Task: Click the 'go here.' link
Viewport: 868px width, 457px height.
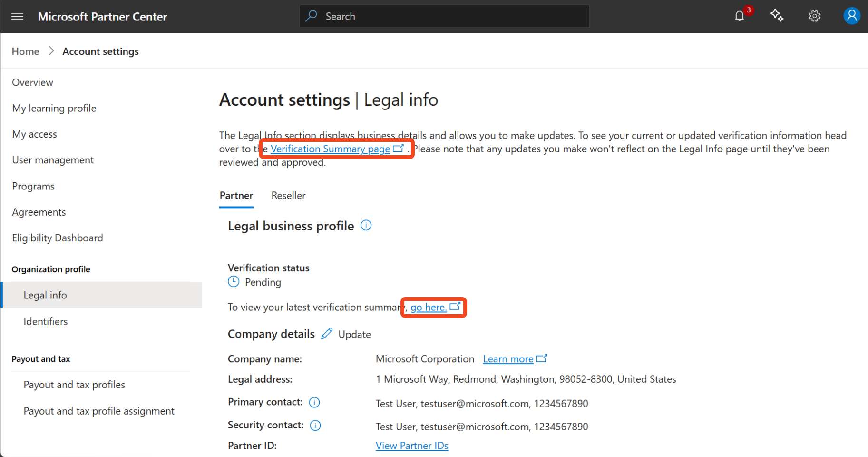Action: pyautogui.click(x=429, y=308)
